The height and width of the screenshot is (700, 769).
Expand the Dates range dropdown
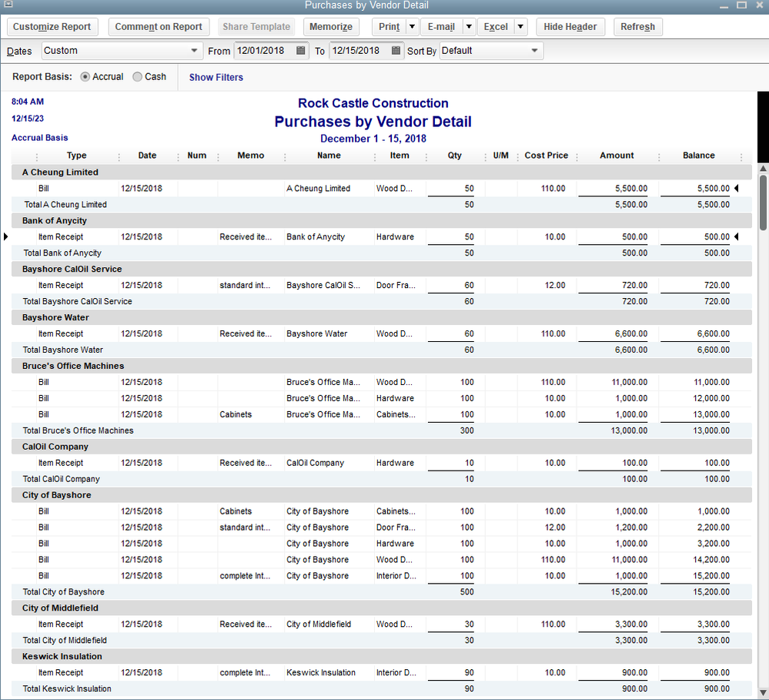point(194,51)
